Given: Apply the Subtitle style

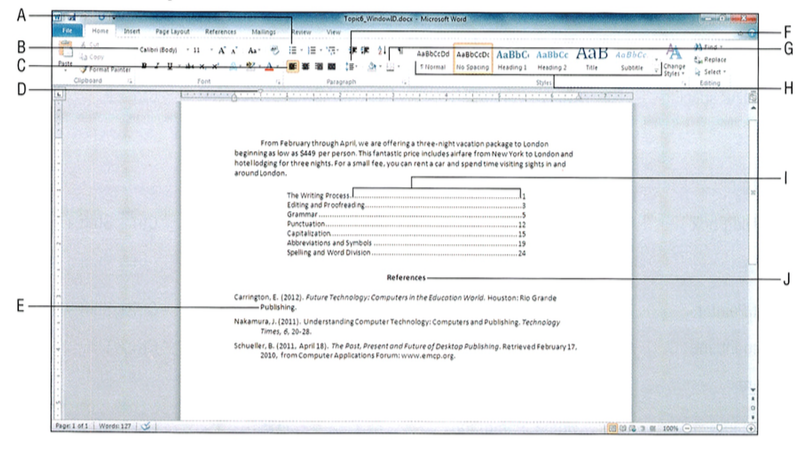Looking at the screenshot, I should pos(632,60).
